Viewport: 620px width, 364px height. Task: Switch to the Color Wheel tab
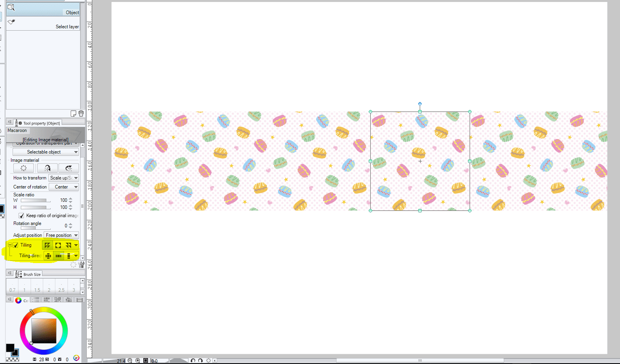pyautogui.click(x=21, y=300)
